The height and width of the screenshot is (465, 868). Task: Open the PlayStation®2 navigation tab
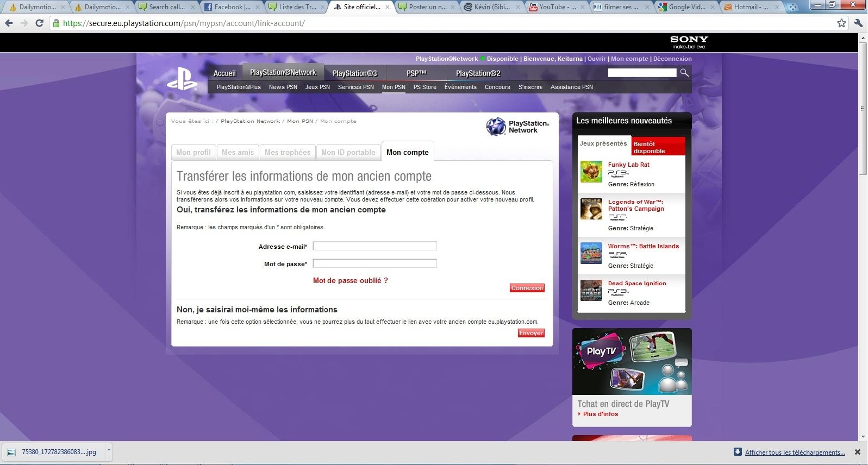pos(478,73)
